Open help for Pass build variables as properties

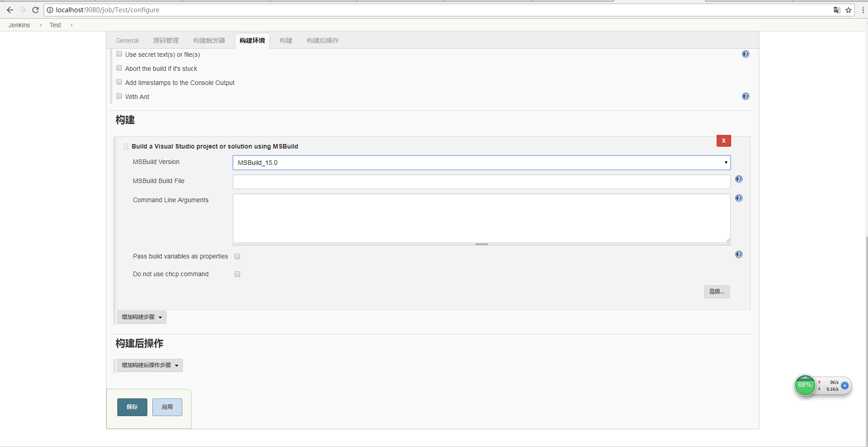[739, 254]
